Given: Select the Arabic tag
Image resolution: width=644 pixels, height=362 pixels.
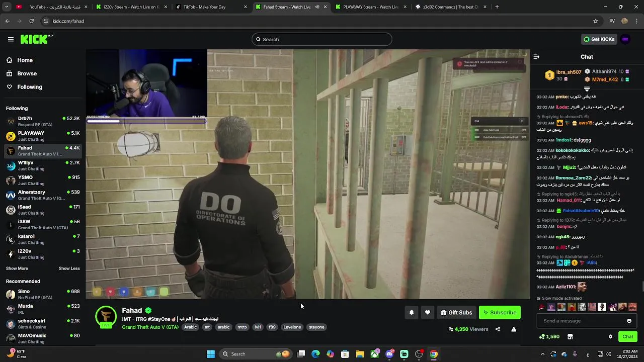Looking at the screenshot, I should click(191, 327).
